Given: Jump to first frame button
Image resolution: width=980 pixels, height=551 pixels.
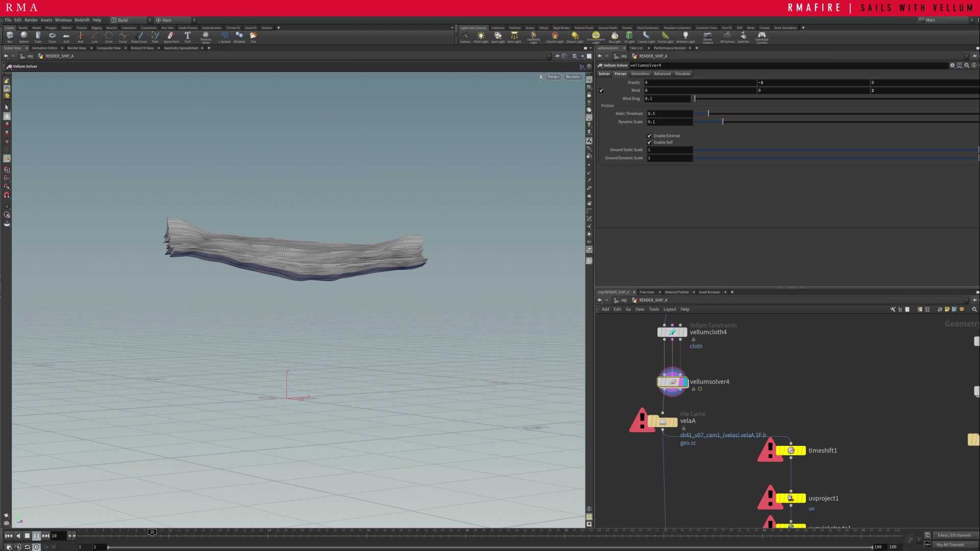Looking at the screenshot, I should pyautogui.click(x=9, y=536).
